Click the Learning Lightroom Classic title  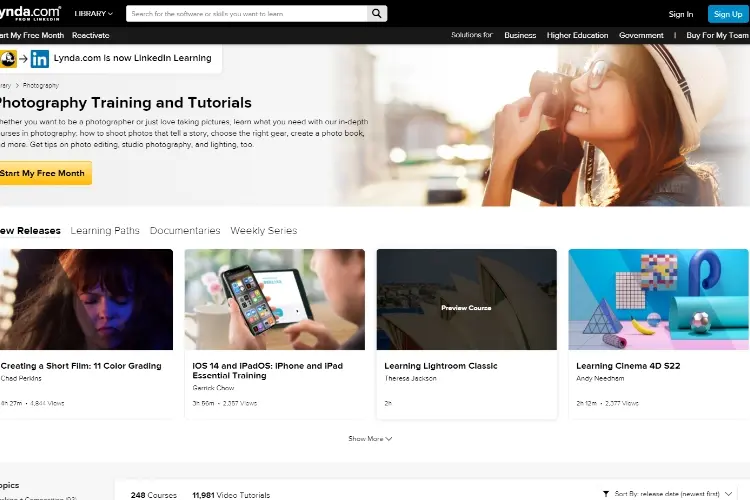tap(441, 366)
